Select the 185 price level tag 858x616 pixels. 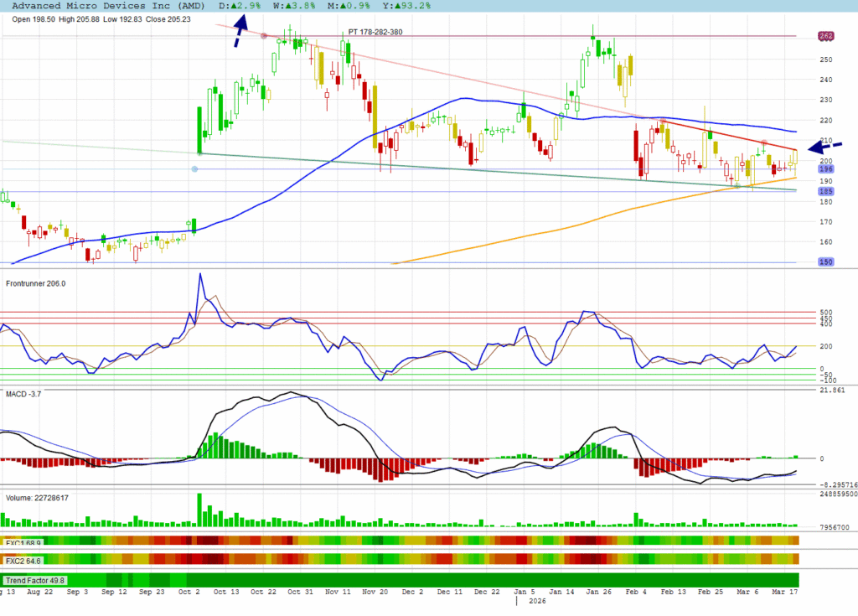(x=825, y=191)
